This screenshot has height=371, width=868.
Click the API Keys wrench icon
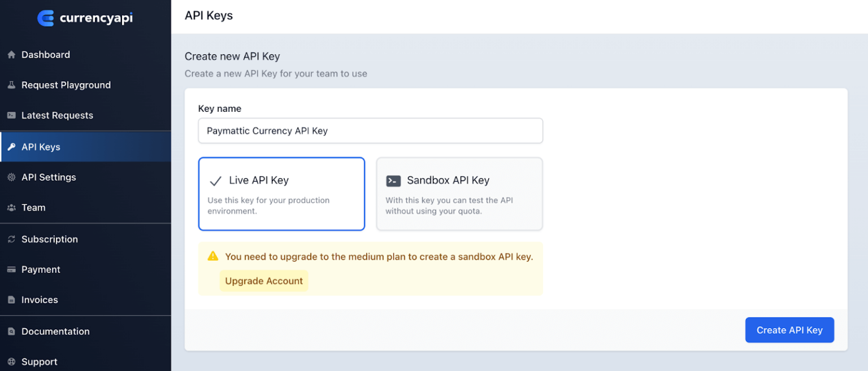tap(11, 146)
